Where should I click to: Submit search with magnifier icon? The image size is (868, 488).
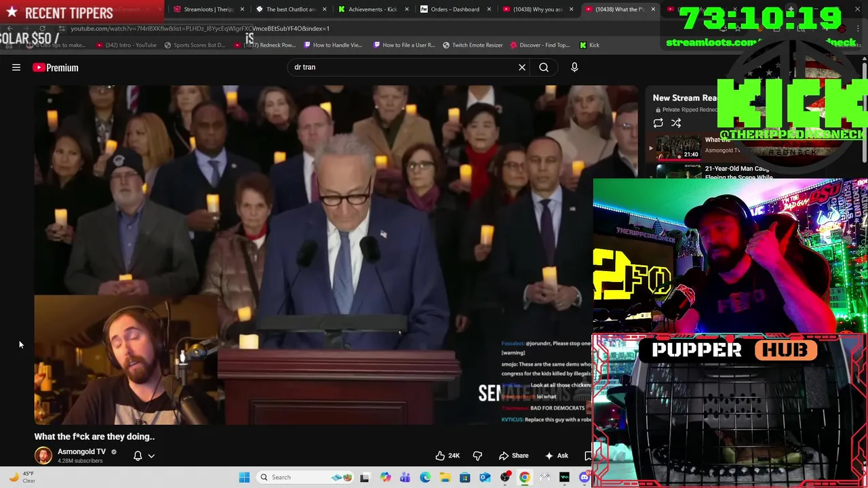(544, 67)
